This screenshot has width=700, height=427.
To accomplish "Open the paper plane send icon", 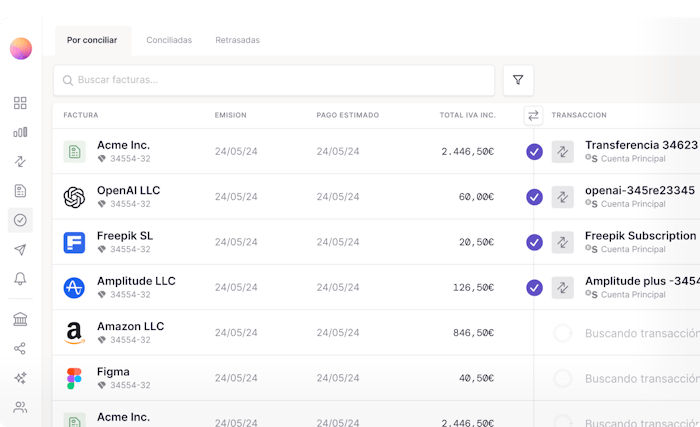I will point(20,250).
